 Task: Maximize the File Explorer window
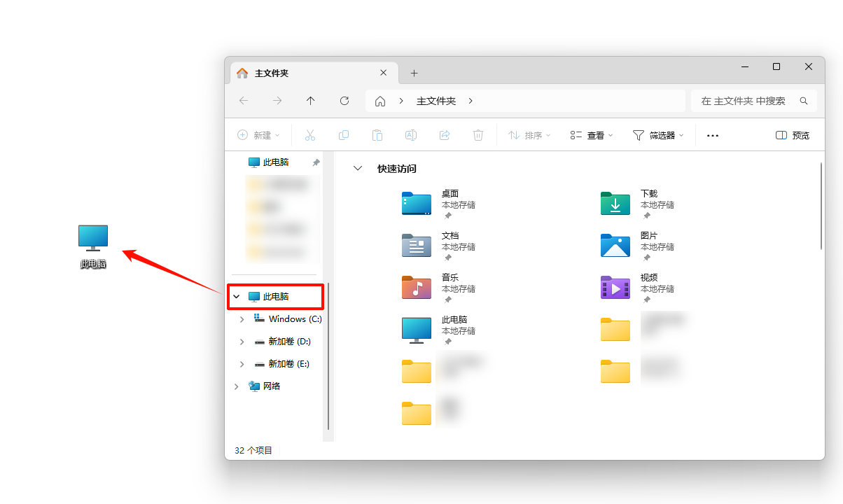point(776,66)
